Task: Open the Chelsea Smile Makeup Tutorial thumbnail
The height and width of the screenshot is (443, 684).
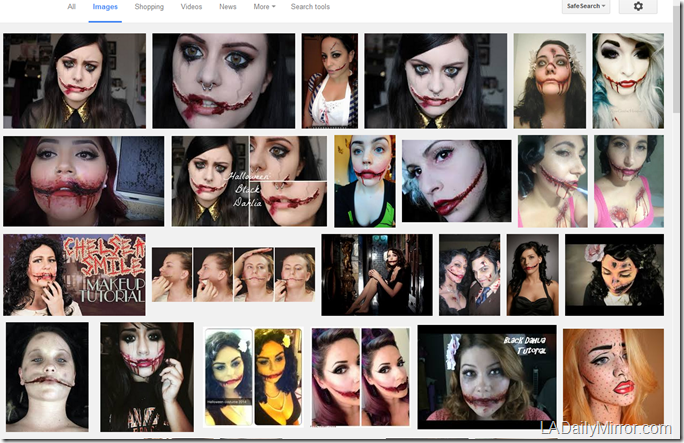Action: 74,275
